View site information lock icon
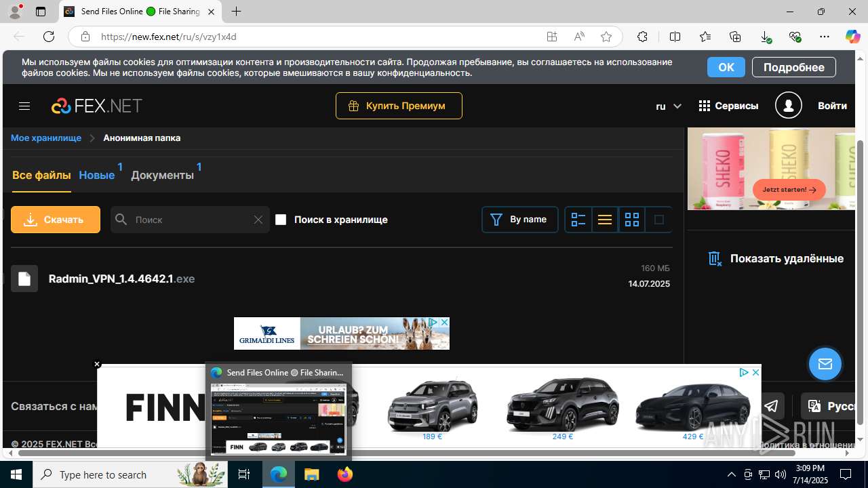Screen dimensions: 868x488 tap(85, 37)
